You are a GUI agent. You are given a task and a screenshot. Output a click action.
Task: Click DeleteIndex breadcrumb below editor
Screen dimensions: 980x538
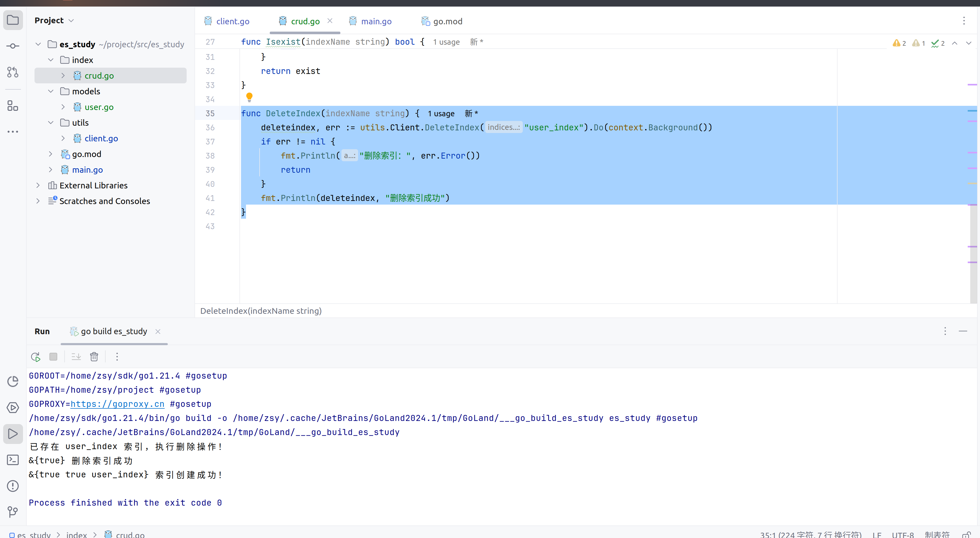[261, 311]
